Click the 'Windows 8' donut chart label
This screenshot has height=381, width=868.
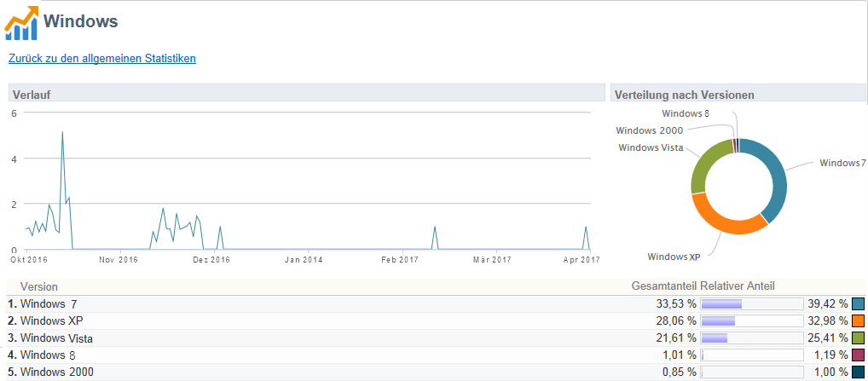click(x=686, y=113)
